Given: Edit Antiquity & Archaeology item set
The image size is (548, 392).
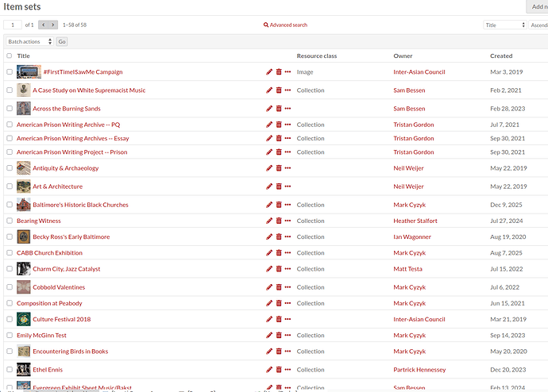Looking at the screenshot, I should (269, 168).
